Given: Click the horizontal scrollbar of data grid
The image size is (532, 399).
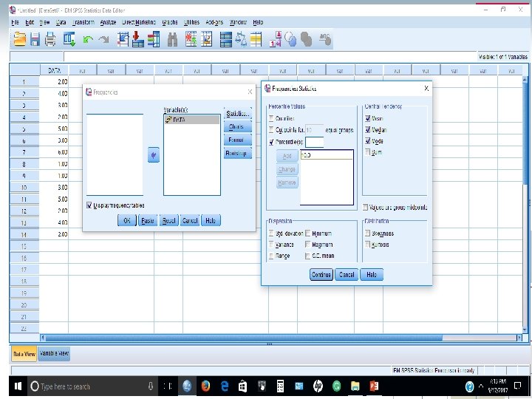Looking at the screenshot, I should [282, 338].
